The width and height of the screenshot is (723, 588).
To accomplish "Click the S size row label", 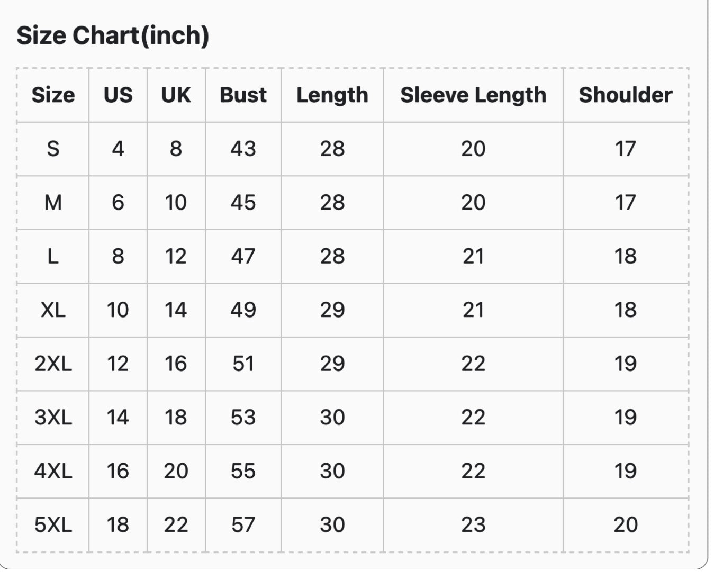I will [53, 149].
